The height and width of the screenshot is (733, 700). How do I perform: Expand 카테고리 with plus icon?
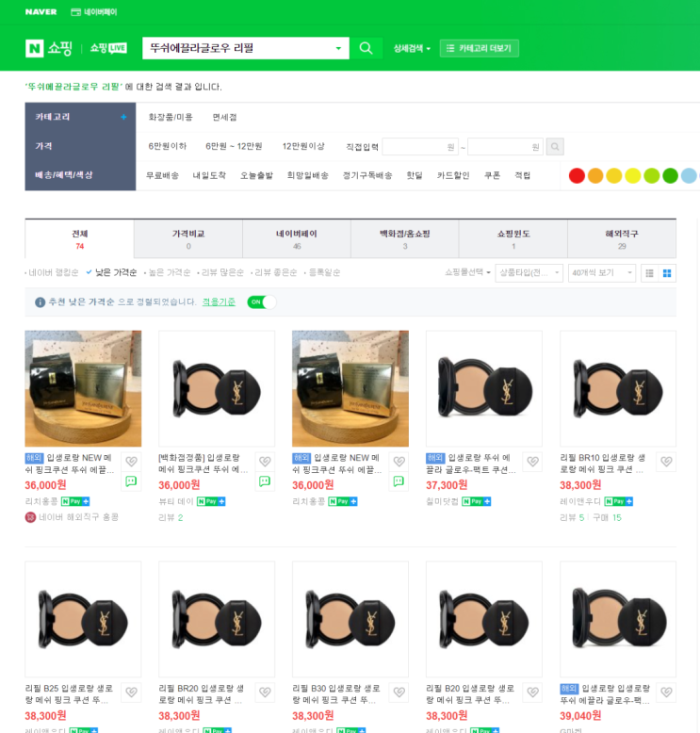(123, 117)
